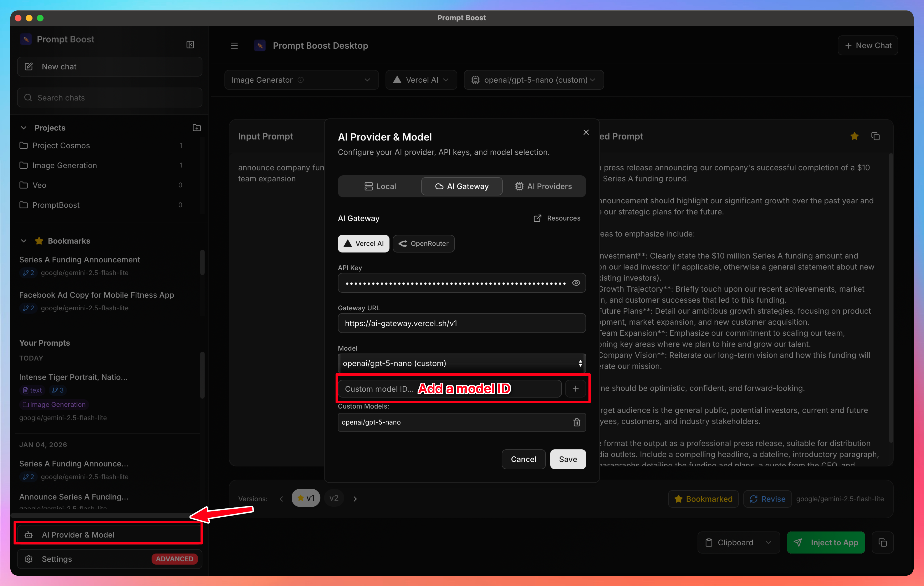Open the Revise action

767,499
